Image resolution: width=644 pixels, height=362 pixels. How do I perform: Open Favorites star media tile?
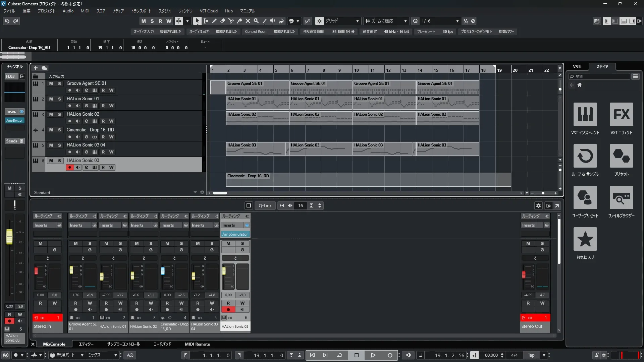[x=585, y=239]
